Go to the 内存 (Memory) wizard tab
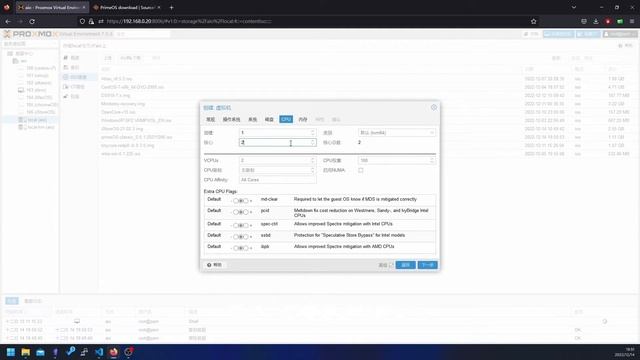Screen dimensions: 640x360 302,119
